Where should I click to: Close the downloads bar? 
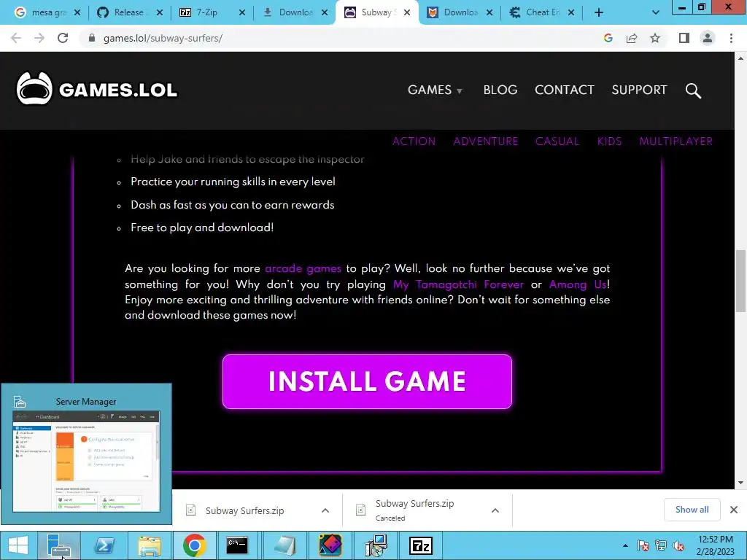tap(734, 510)
